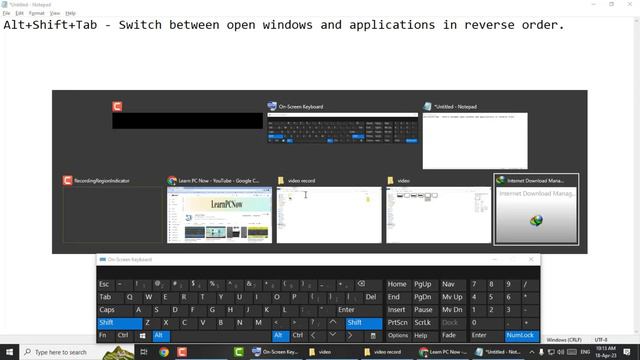The width and height of the screenshot is (640, 360).
Task: Toggle the Shift key next to the Z key
Action: [x=120, y=322]
